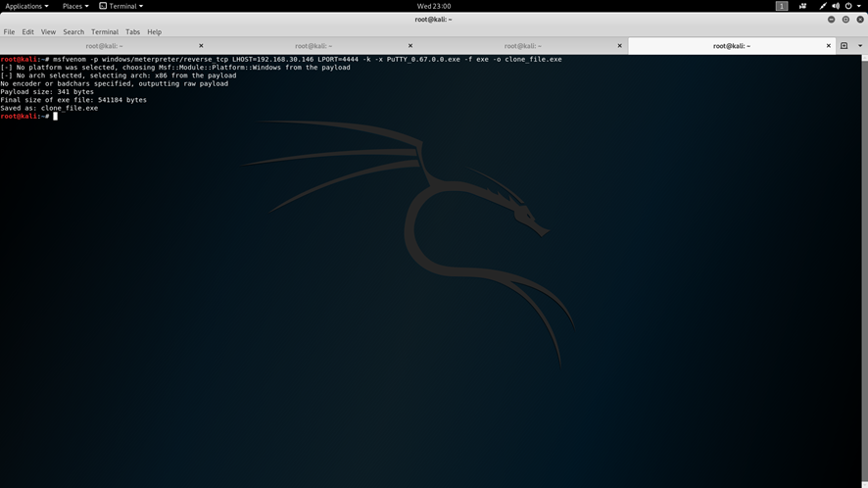
Task: Click 'Final size of exe file: 541184 bytes'
Action: tap(73, 100)
